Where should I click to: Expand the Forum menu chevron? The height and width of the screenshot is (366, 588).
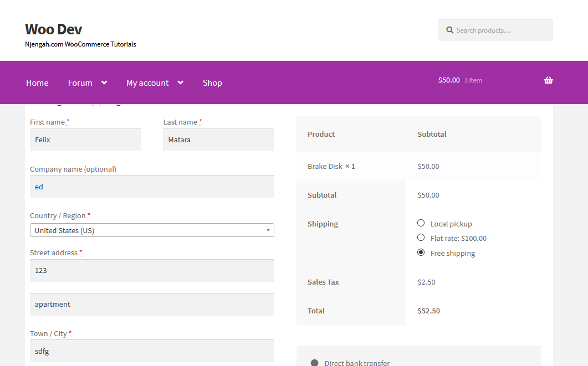[x=104, y=83]
